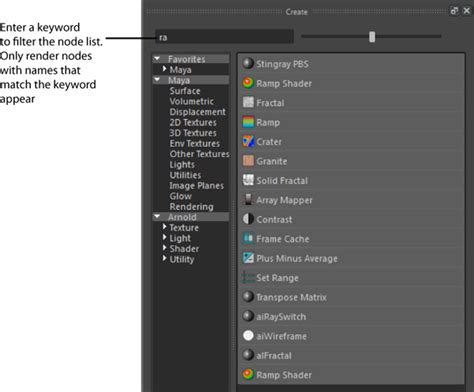Click the Plus Minus Average icon
Screen dimensions: 474x392
tap(248, 258)
